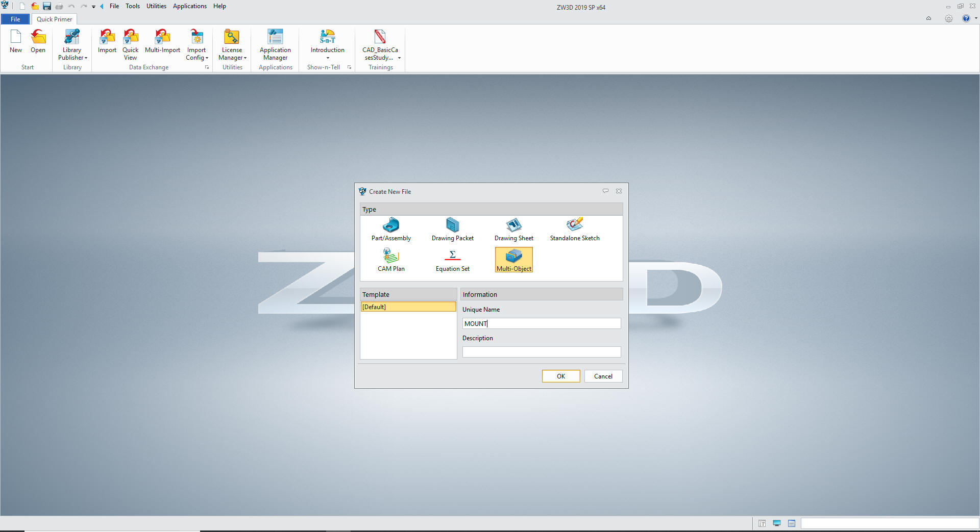The width and height of the screenshot is (980, 532).
Task: Open the File menu in the menu bar
Action: click(114, 6)
